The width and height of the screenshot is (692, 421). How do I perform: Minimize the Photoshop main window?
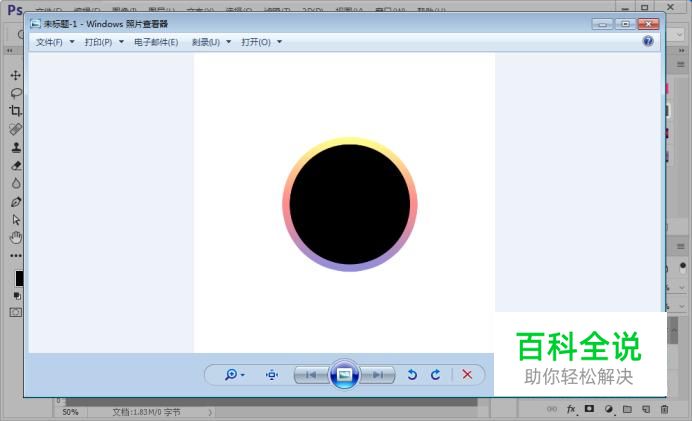(x=625, y=7)
